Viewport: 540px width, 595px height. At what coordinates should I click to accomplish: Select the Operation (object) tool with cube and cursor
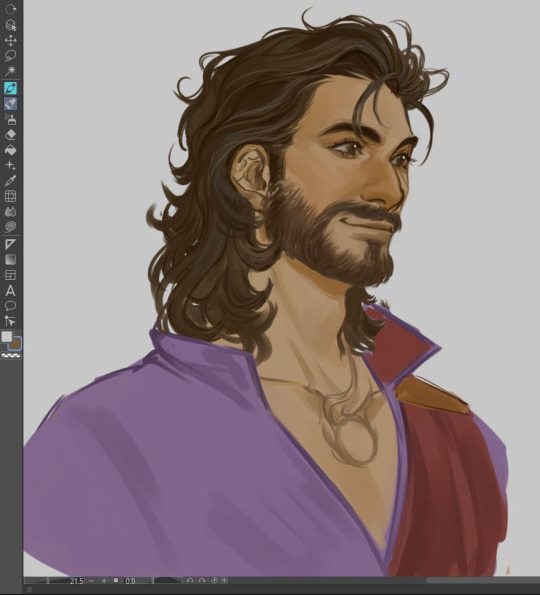[11, 25]
